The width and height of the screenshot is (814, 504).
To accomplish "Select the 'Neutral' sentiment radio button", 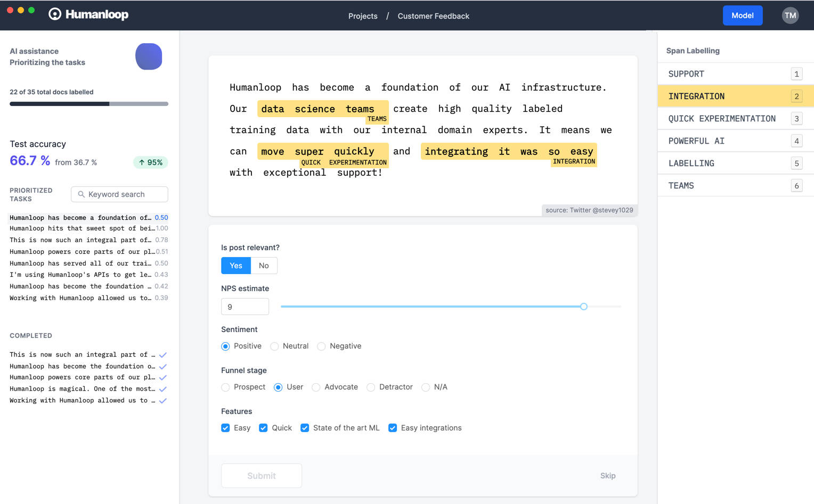I will (274, 346).
